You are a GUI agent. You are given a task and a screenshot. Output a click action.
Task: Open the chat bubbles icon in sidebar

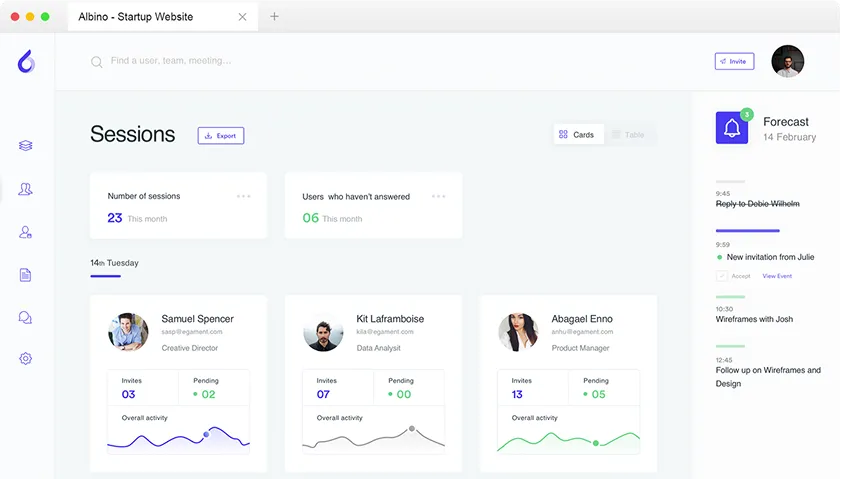tap(26, 317)
